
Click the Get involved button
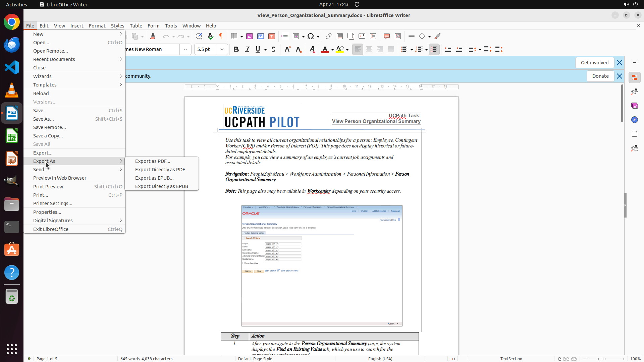point(594,63)
